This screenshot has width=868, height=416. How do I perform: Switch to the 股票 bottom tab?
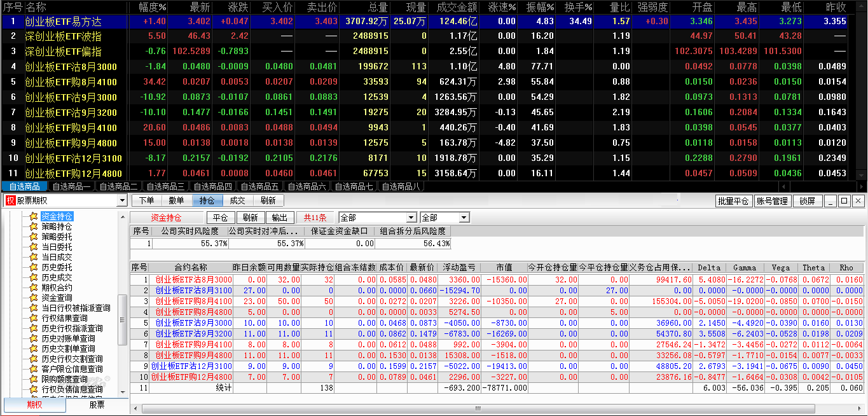click(97, 405)
